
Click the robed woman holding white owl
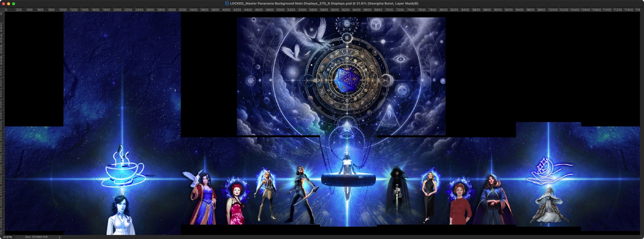(201, 197)
